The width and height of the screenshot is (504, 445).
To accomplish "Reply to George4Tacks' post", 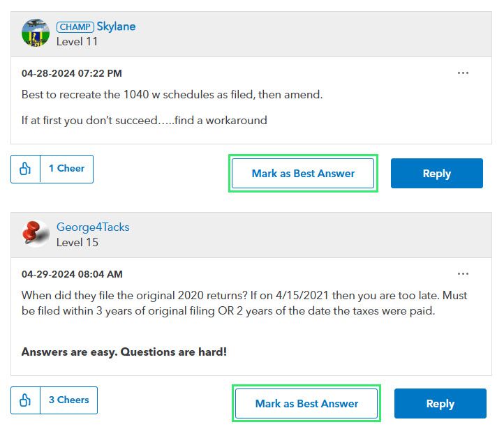I will click(440, 404).
